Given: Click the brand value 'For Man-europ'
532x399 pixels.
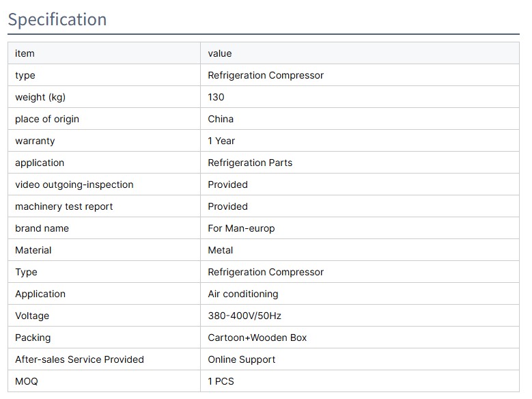Looking at the screenshot, I should pos(241,228).
